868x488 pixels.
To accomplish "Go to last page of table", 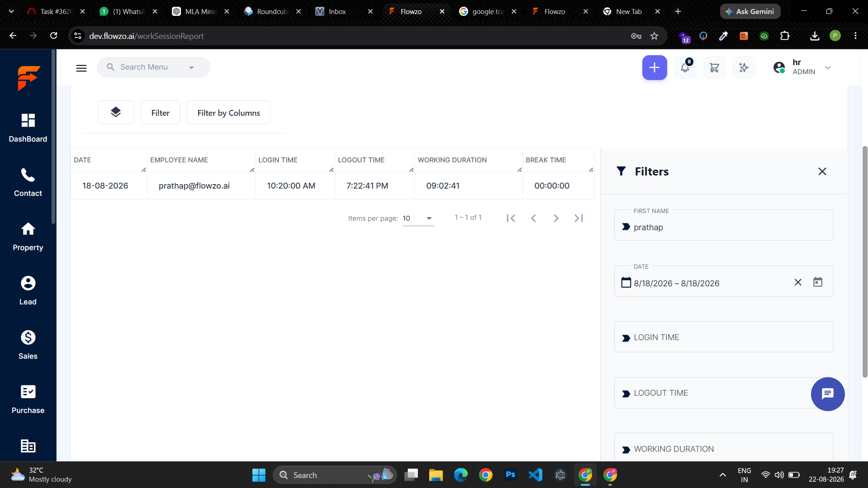I will [579, 218].
